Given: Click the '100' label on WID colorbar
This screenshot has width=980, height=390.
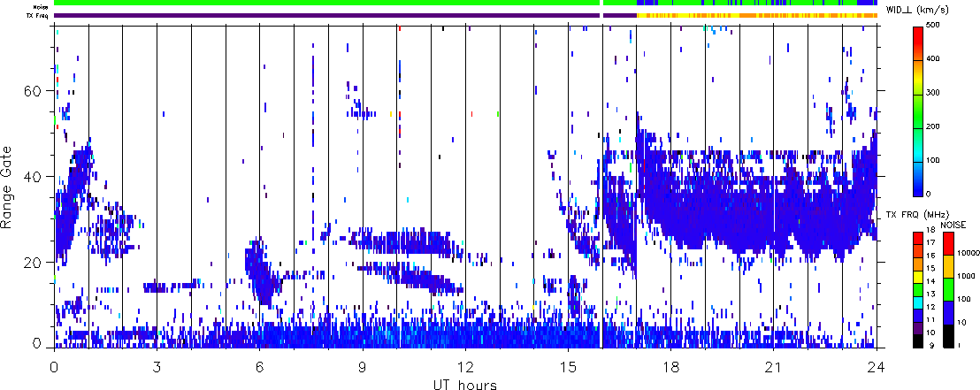Looking at the screenshot, I should 932,161.
